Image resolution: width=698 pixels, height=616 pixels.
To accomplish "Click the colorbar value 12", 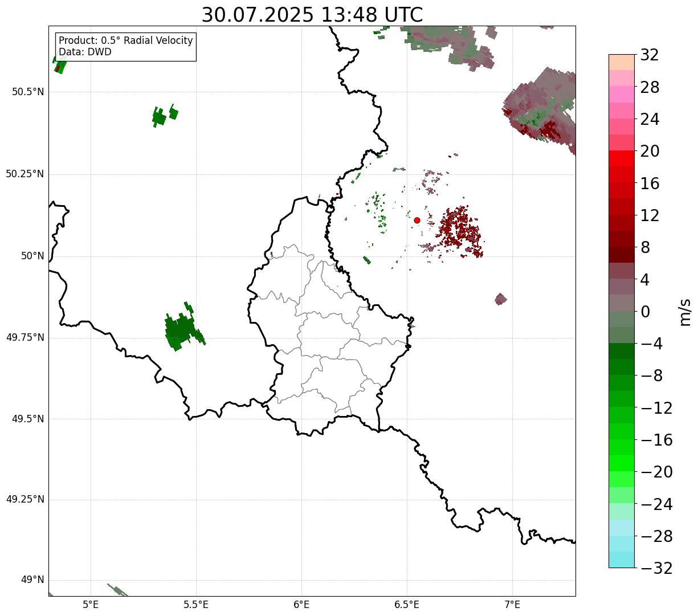I will 650,215.
